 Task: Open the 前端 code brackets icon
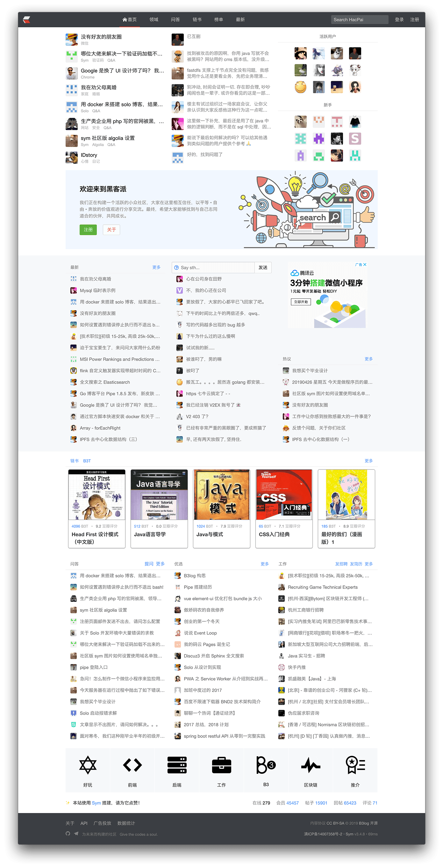point(132,765)
